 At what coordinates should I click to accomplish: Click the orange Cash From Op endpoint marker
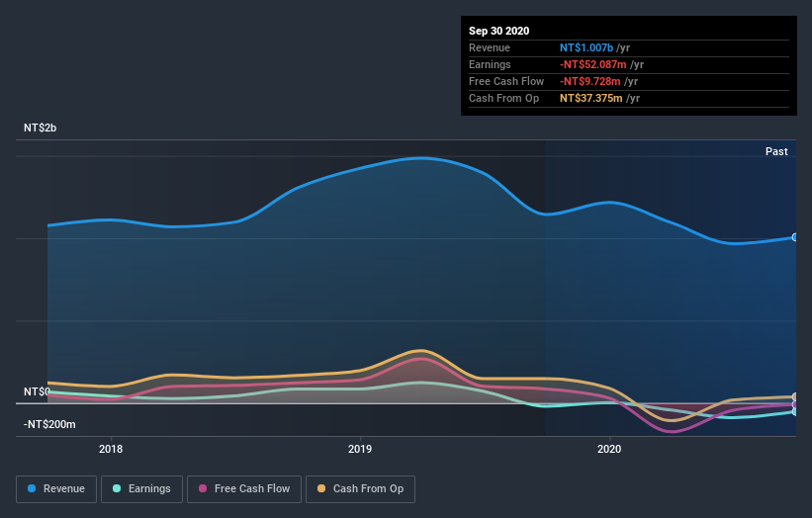795,397
